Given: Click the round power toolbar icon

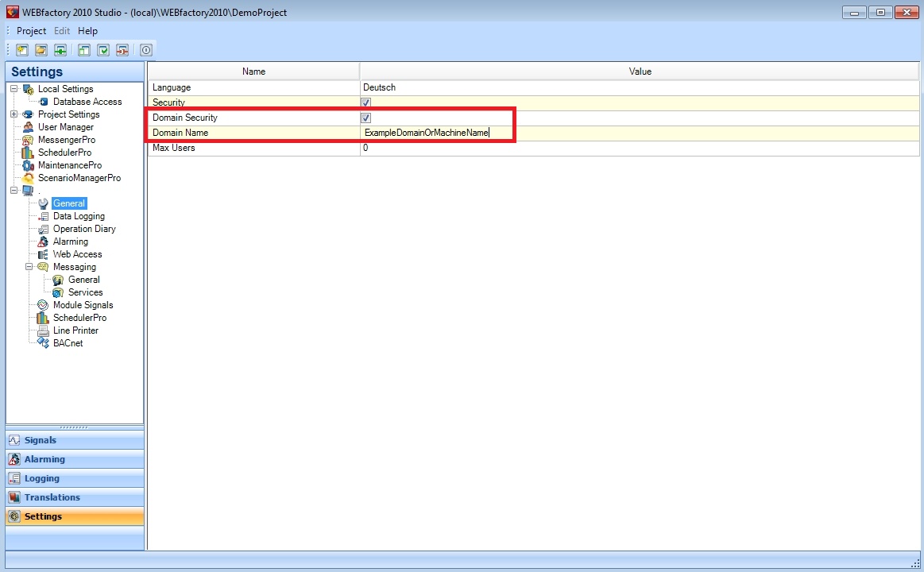Looking at the screenshot, I should click(146, 50).
